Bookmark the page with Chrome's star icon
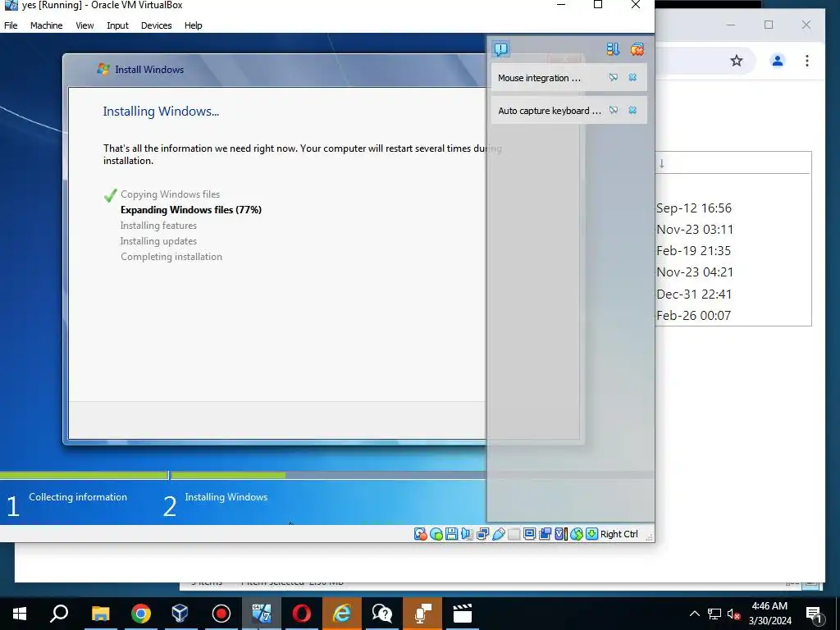The image size is (840, 630). [x=737, y=61]
